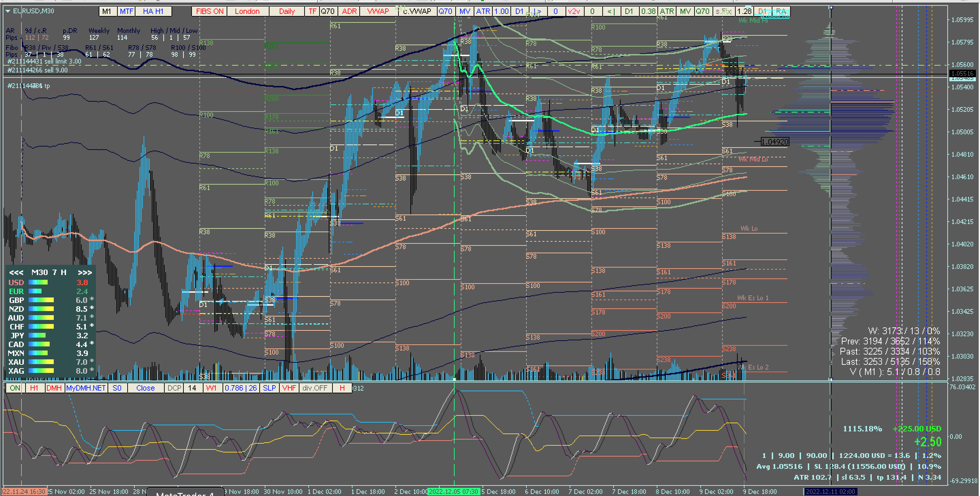The width and height of the screenshot is (980, 496).
Task: Open the MyDMH.NET link button
Action: tap(86, 388)
